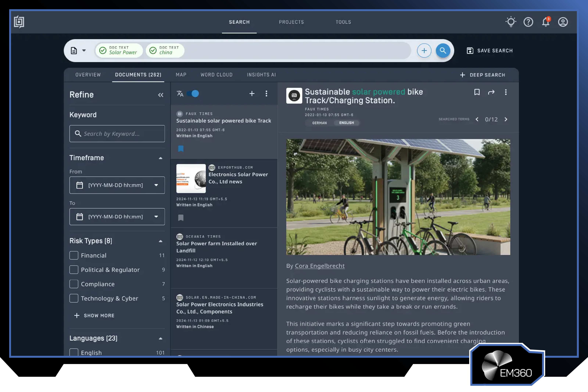The width and height of the screenshot is (588, 392).
Task: Switch to the Word Cloud tab
Action: pos(216,75)
